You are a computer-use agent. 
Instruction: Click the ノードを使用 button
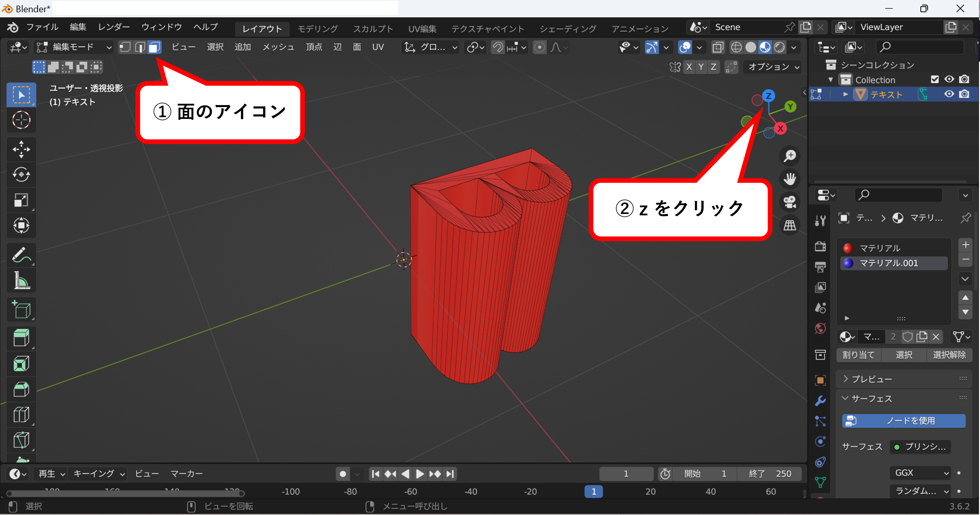coord(904,421)
